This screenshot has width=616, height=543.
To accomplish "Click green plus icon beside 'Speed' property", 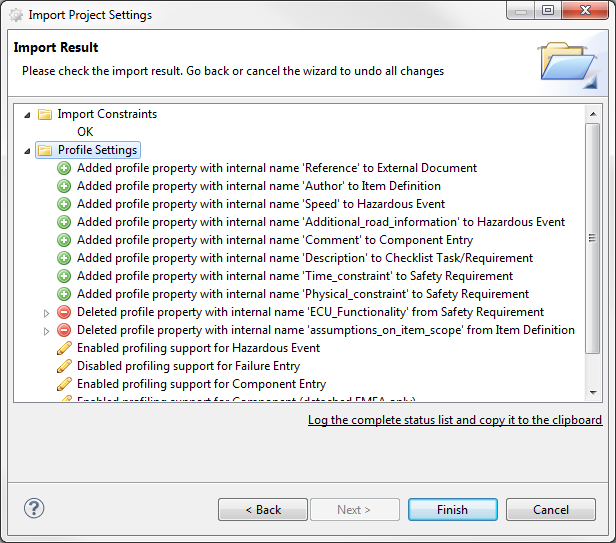I will (64, 204).
